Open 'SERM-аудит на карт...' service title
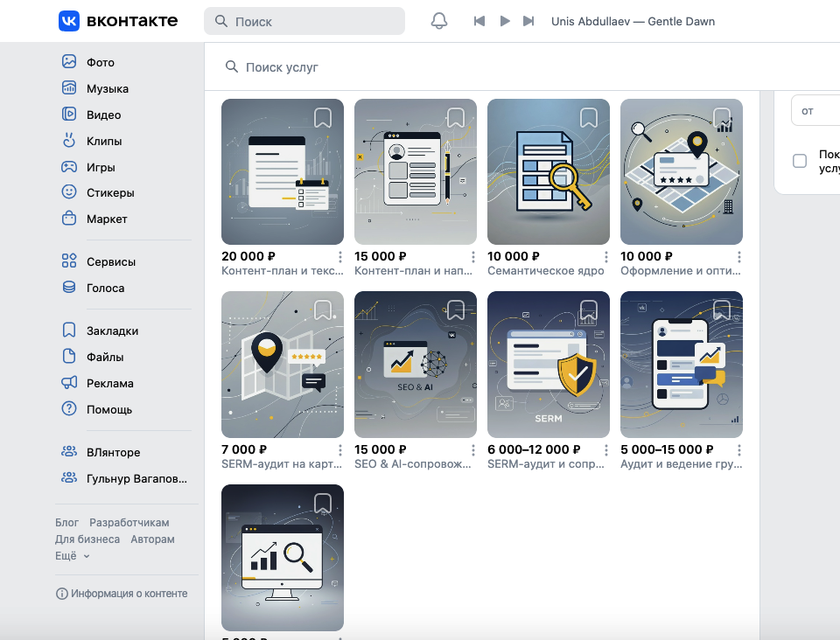The image size is (840, 640). pos(282,464)
